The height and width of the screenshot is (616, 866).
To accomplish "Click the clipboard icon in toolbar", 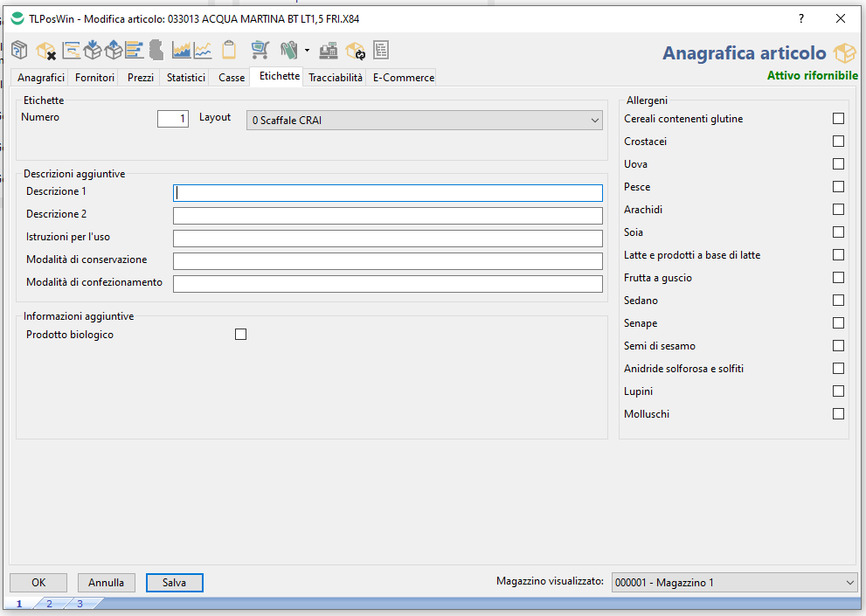I will [x=229, y=51].
